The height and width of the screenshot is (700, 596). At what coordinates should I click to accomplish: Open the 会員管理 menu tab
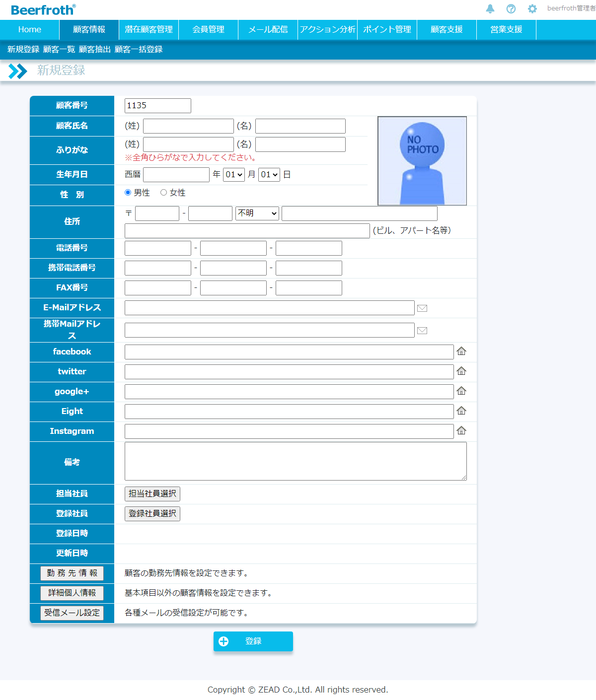click(x=208, y=29)
